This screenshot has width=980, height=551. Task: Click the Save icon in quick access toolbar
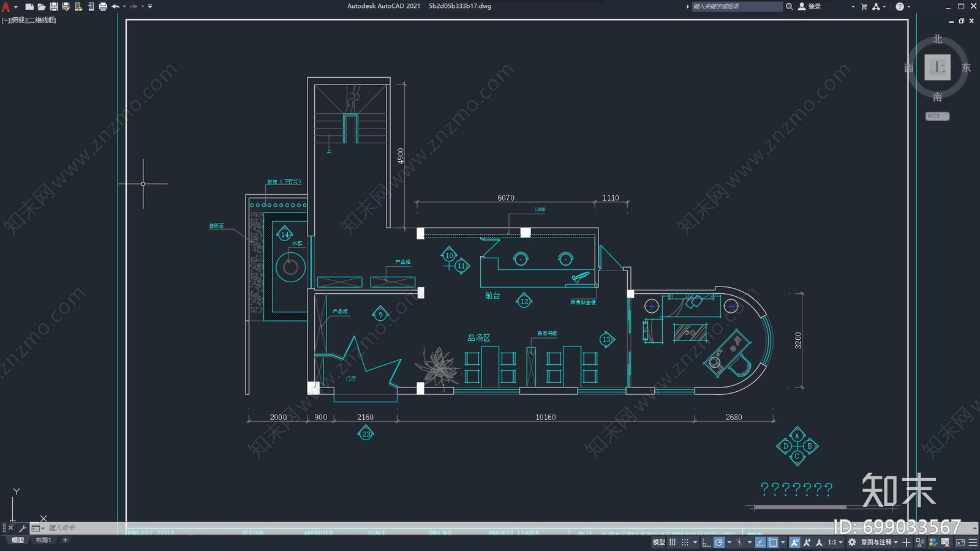click(54, 7)
